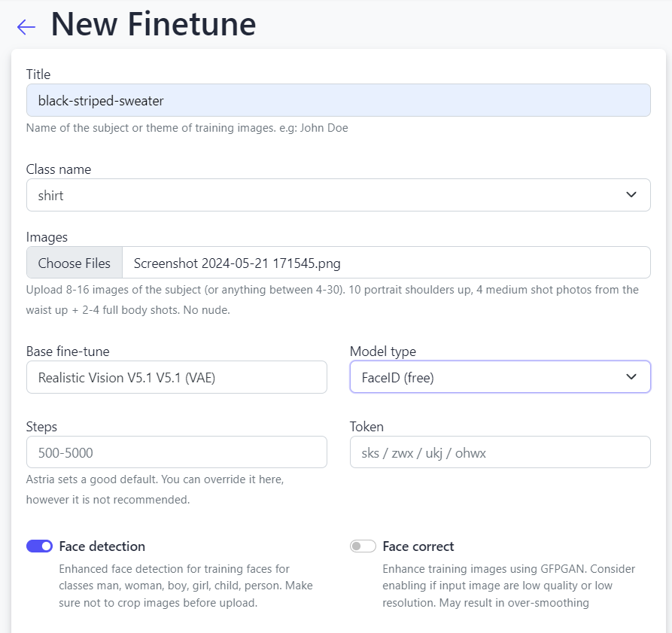Click the Title label above the field

[38, 74]
